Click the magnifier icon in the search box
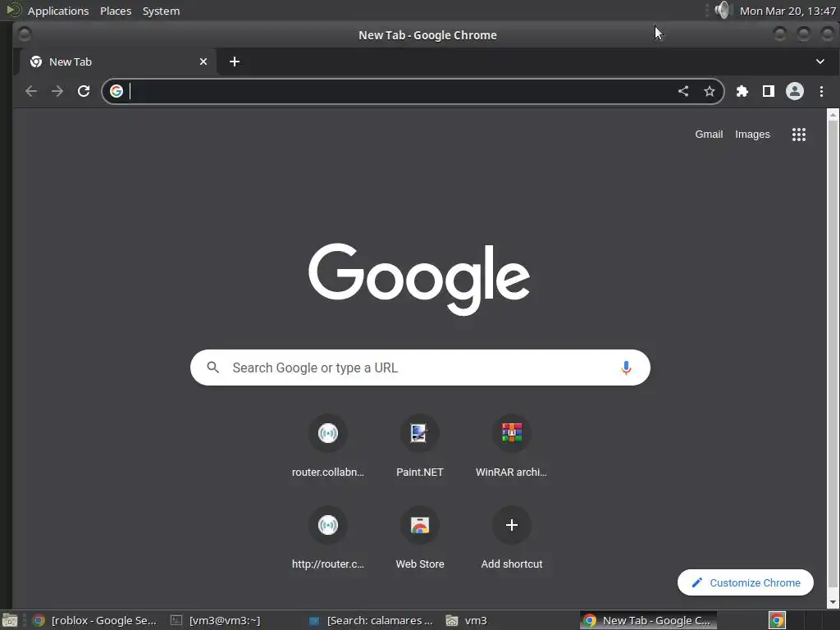840x630 pixels. click(212, 367)
